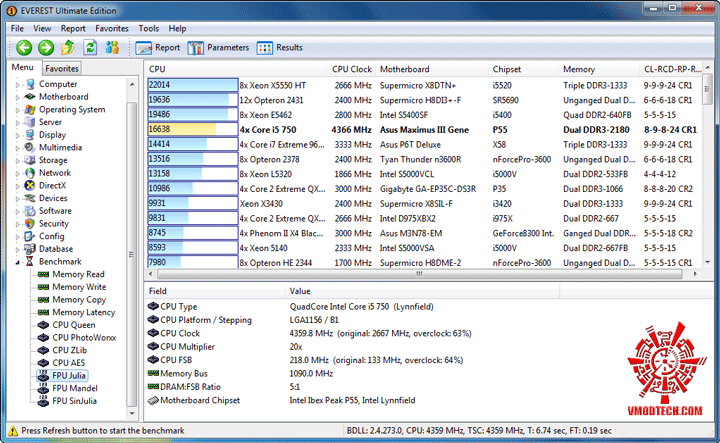This screenshot has height=443, width=720.
Task: Click the green Forward arrow icon
Action: click(x=46, y=47)
